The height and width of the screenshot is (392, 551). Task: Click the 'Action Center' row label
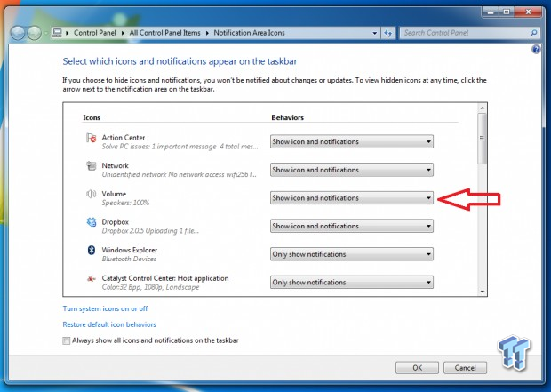pyautogui.click(x=124, y=138)
